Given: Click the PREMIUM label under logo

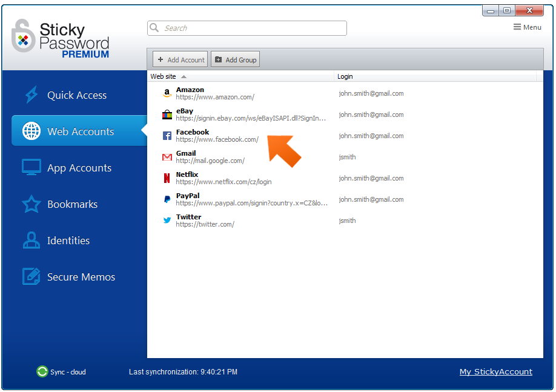Looking at the screenshot, I should [x=85, y=54].
